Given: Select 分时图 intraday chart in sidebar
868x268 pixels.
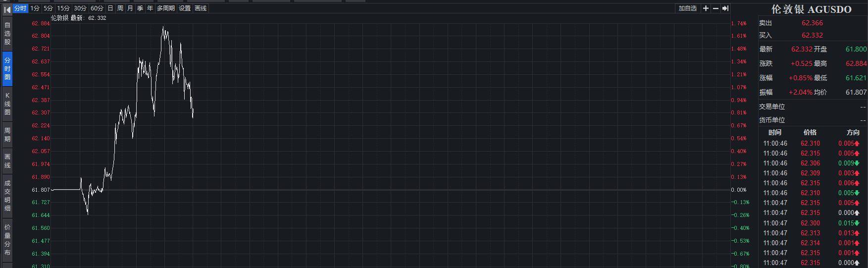Looking at the screenshot, I should point(7,68).
